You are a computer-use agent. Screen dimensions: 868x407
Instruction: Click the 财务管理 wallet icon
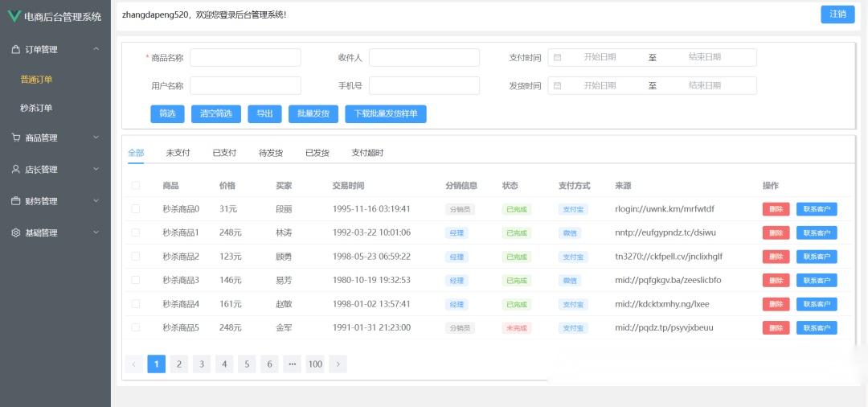coord(15,200)
